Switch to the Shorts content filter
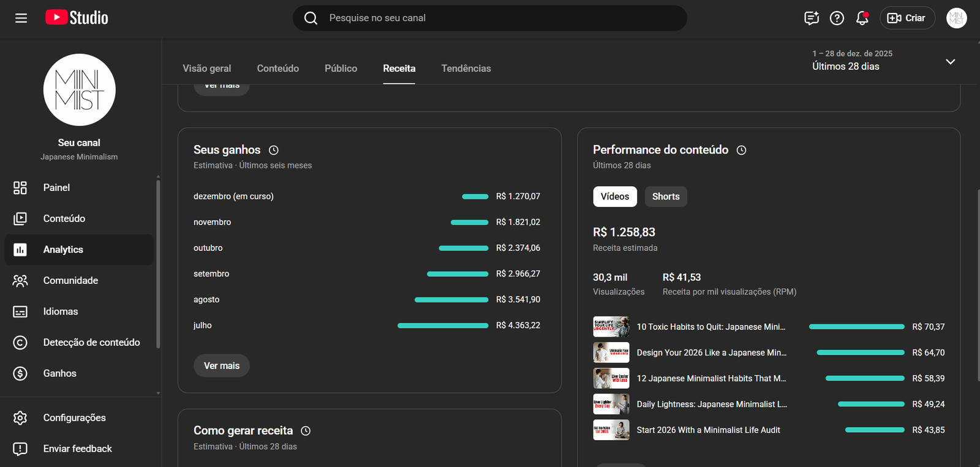 [665, 196]
